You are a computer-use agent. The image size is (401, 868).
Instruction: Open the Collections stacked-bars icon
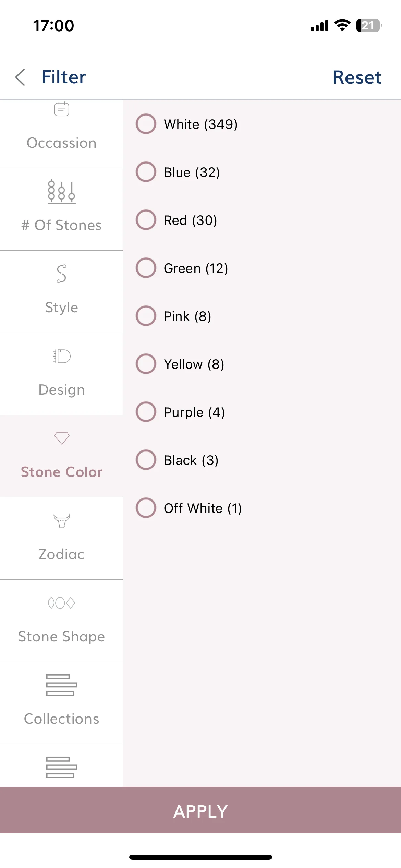(62, 685)
